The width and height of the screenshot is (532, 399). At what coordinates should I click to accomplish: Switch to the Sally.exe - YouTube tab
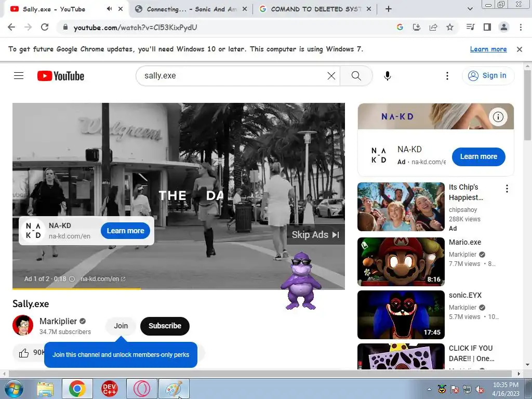64,9
